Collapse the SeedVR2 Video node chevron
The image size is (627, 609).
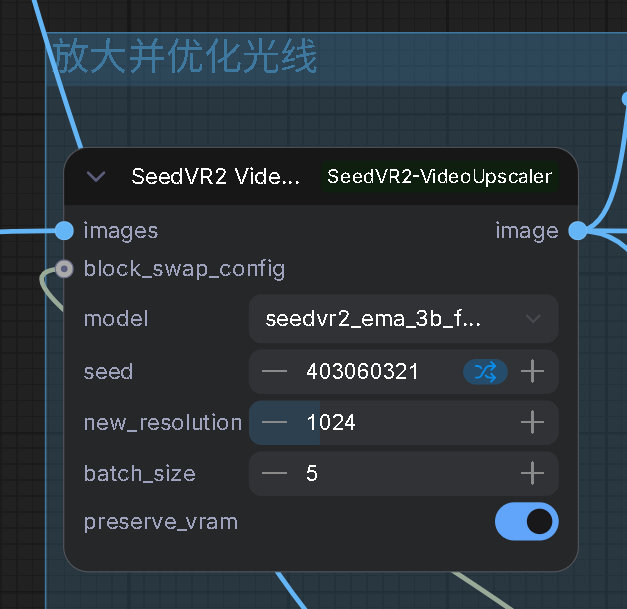pos(96,176)
